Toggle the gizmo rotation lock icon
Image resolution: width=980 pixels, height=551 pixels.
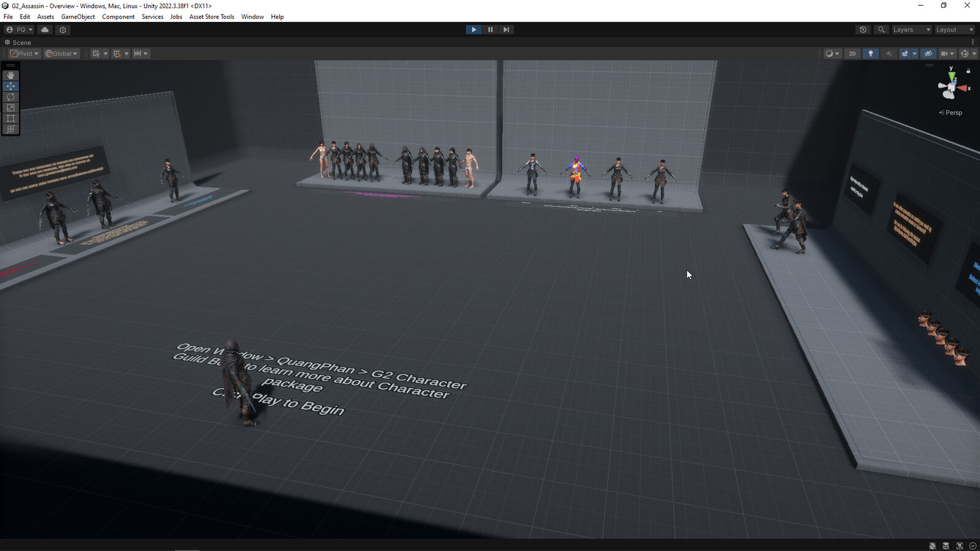[x=968, y=71]
